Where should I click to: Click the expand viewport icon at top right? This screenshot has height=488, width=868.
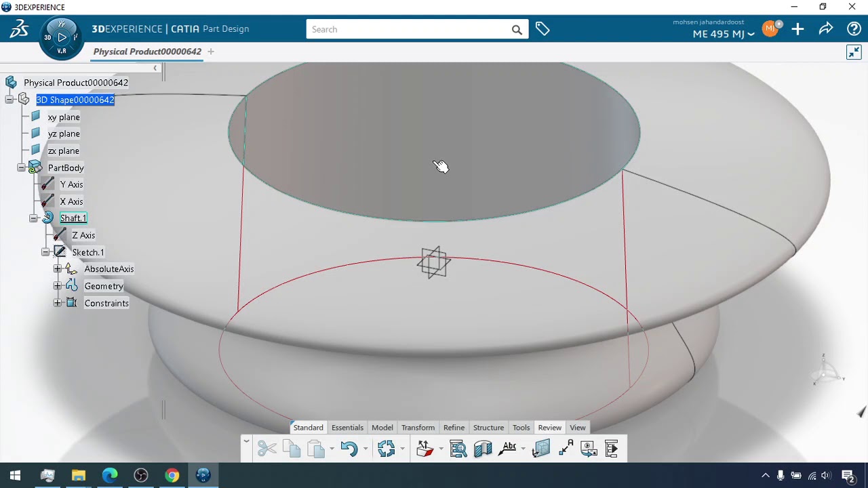pos(854,53)
